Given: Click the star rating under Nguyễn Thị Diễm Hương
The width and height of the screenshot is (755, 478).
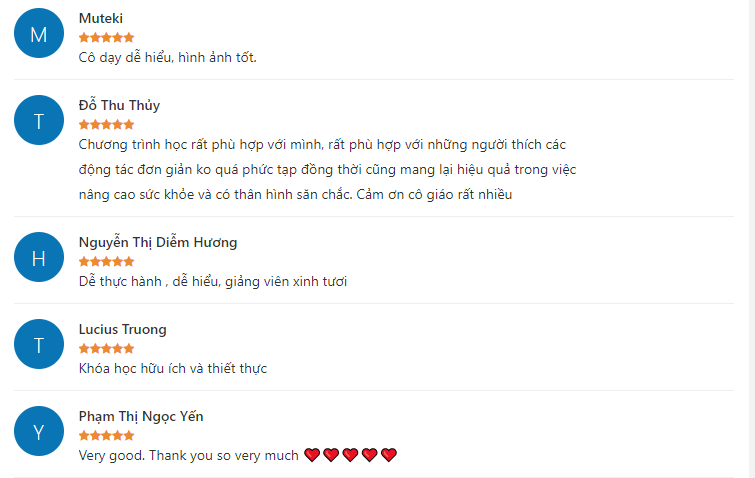Looking at the screenshot, I should tap(106, 261).
